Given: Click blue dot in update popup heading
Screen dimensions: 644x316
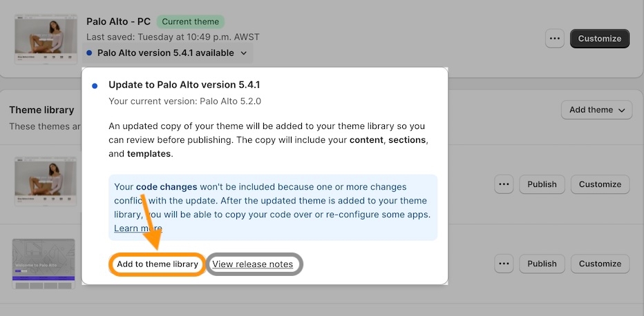Looking at the screenshot, I should (x=95, y=86).
